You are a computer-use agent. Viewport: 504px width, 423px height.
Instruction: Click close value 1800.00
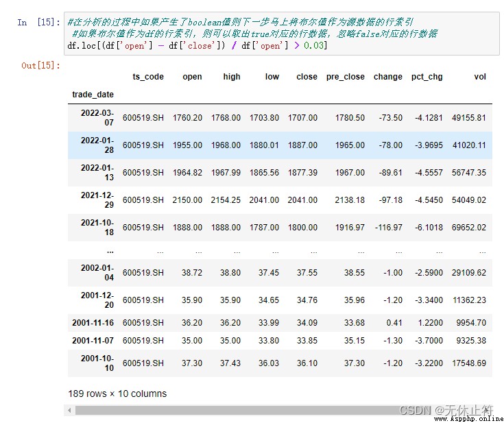pyautogui.click(x=302, y=227)
